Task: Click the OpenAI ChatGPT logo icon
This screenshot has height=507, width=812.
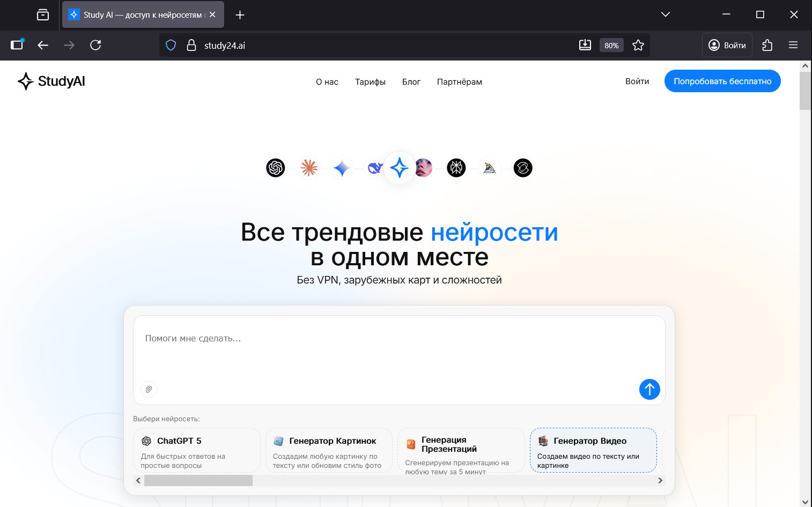Action: tap(275, 168)
